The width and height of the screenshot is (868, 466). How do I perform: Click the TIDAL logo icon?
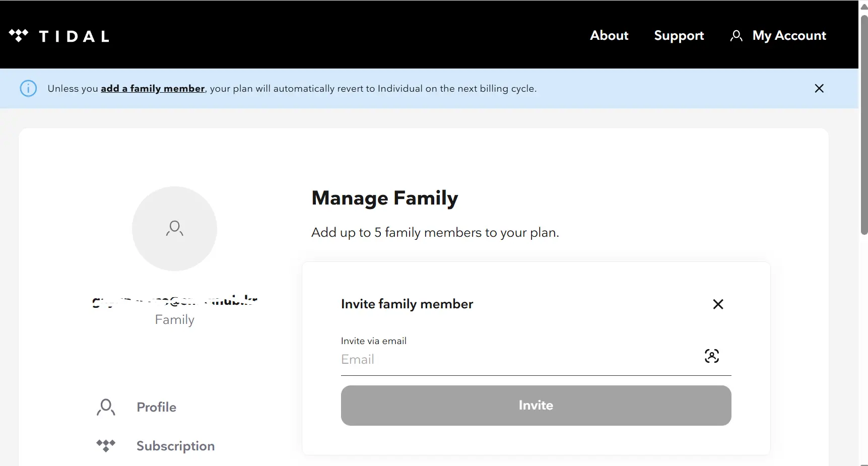[x=19, y=35]
